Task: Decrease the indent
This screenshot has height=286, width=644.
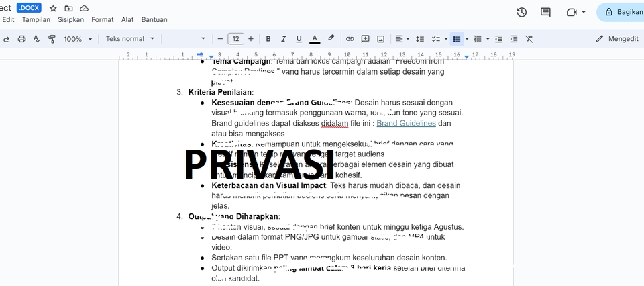Action: pyautogui.click(x=498, y=39)
